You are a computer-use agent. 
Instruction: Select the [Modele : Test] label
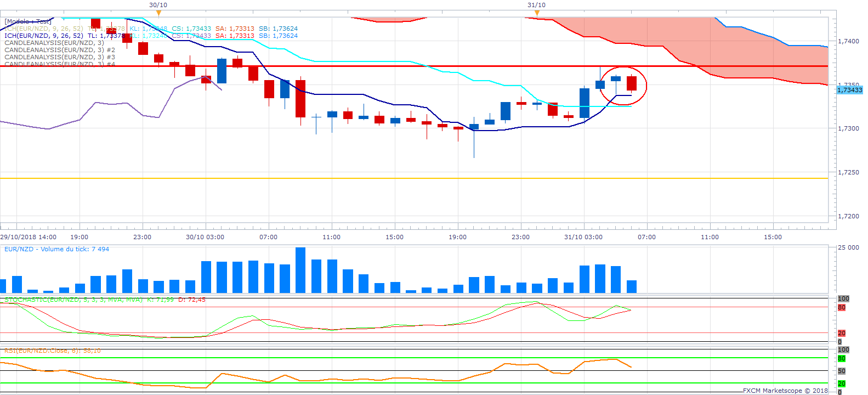[28, 21]
